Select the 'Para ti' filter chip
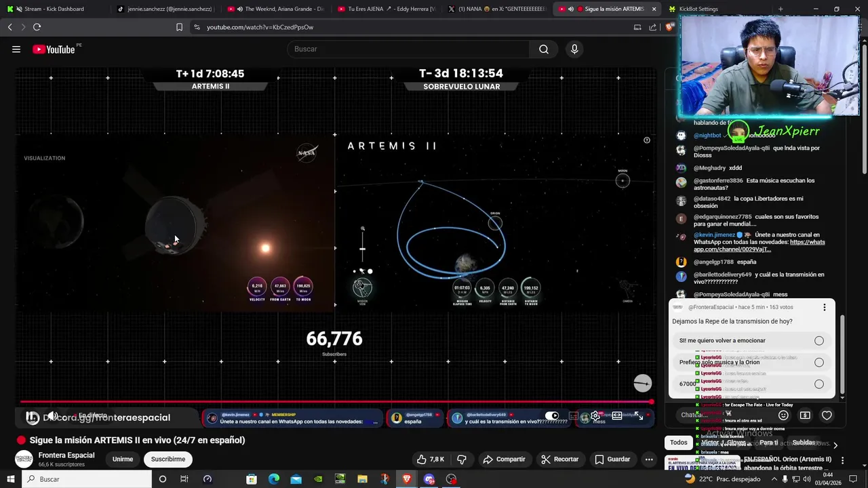 [768, 443]
